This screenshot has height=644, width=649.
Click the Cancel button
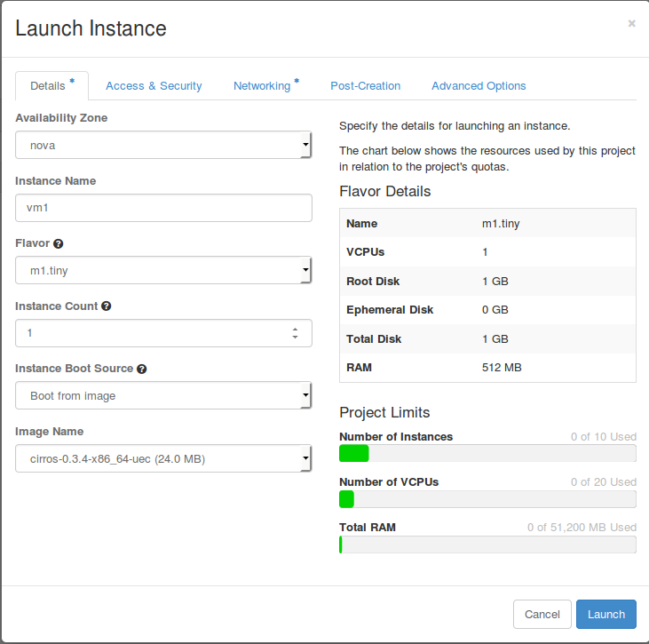(542, 614)
